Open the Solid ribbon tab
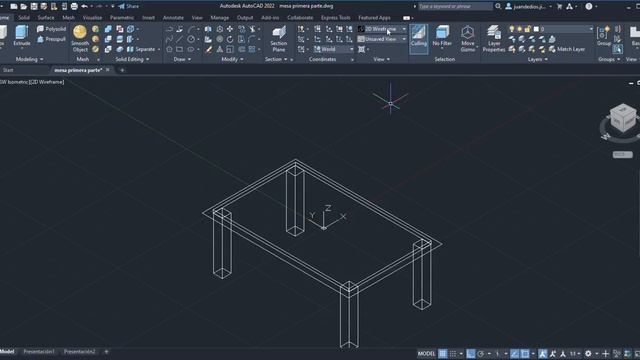The height and width of the screenshot is (360, 640). [24, 18]
